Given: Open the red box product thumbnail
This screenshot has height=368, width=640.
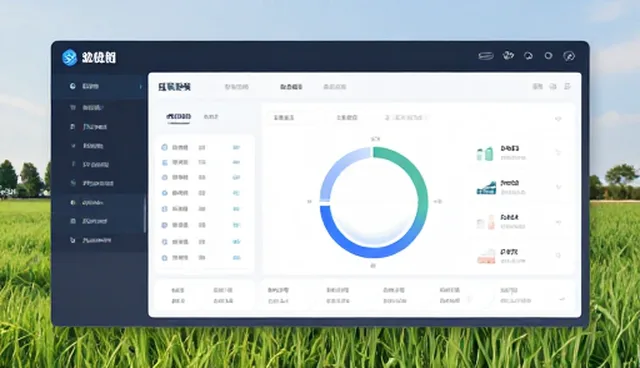Looking at the screenshot, I should coord(486,257).
